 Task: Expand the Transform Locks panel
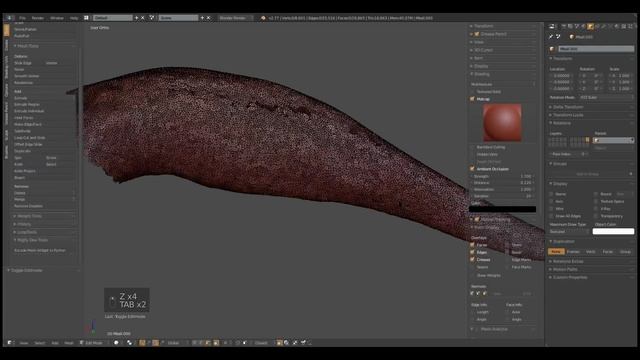click(568, 115)
